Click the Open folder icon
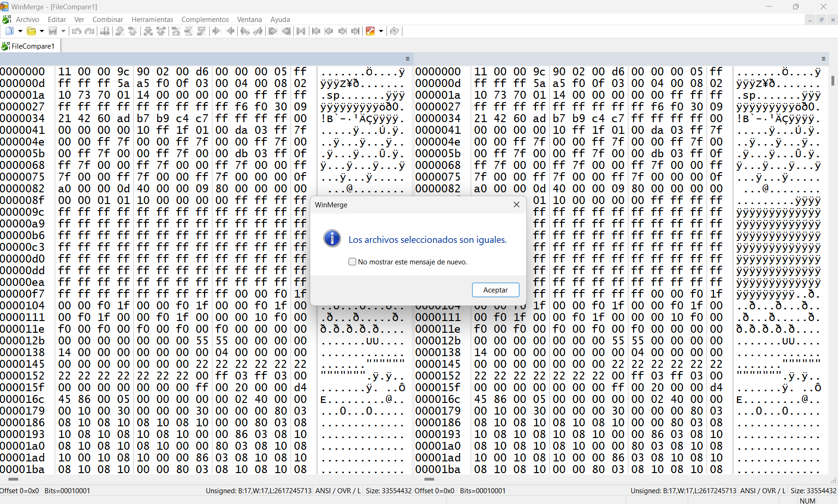 [x=31, y=31]
